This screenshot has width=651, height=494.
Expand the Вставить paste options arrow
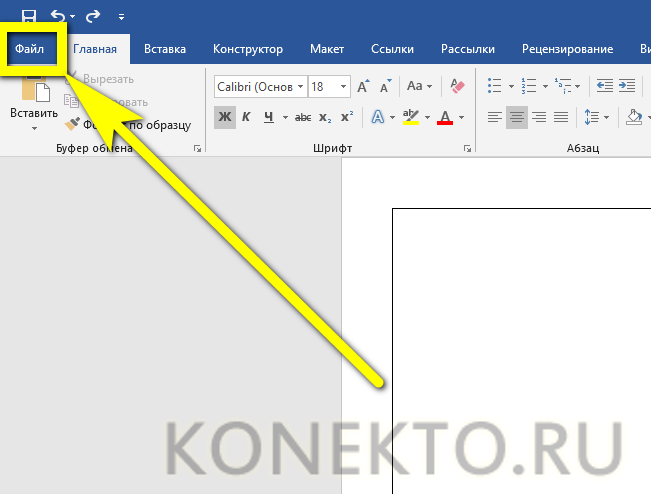(34, 129)
